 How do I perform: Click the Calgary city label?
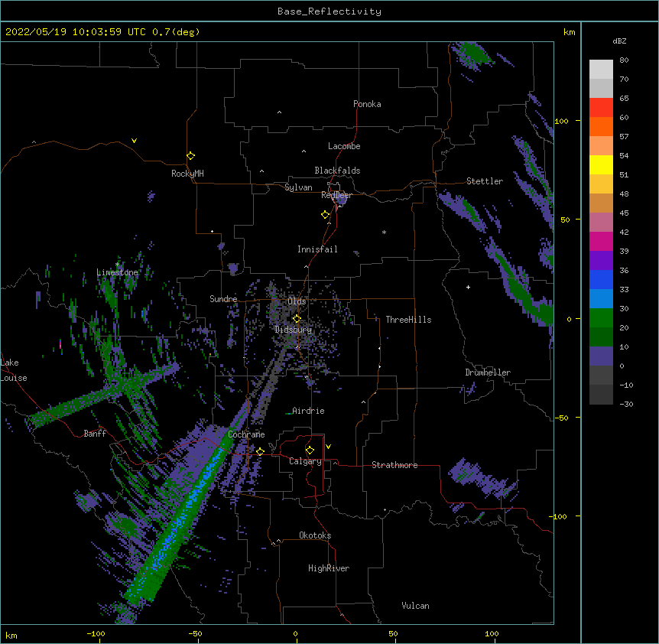coord(305,461)
